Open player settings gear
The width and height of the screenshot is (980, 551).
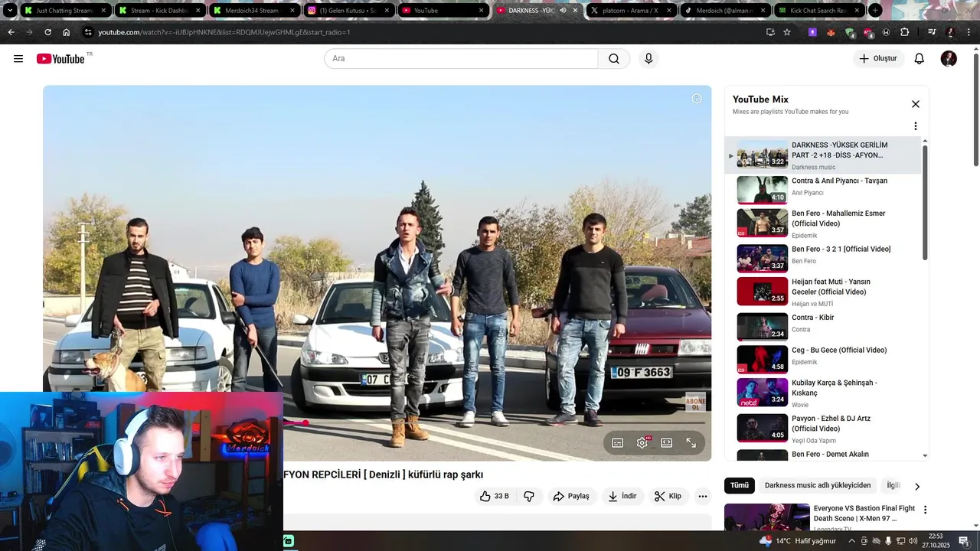pyautogui.click(x=642, y=443)
